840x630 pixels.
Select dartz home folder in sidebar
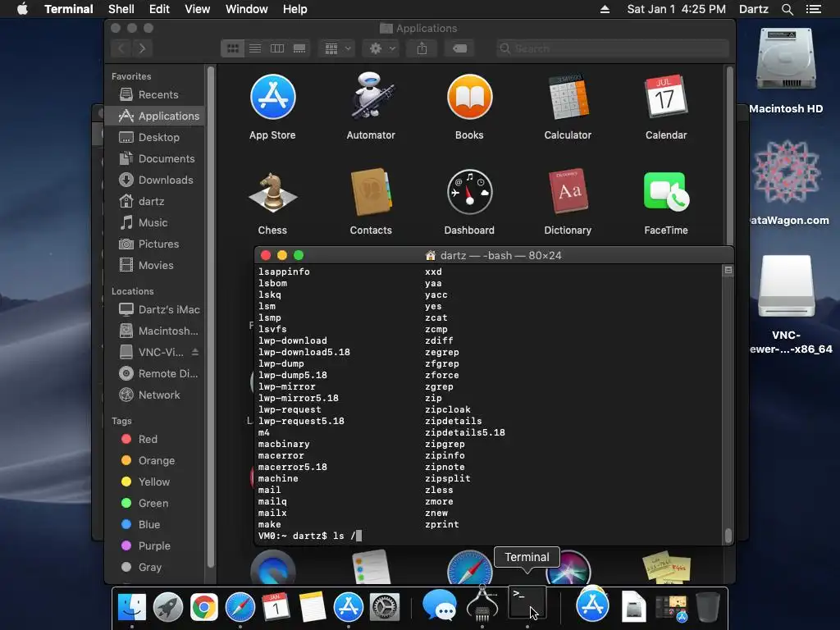click(154, 202)
